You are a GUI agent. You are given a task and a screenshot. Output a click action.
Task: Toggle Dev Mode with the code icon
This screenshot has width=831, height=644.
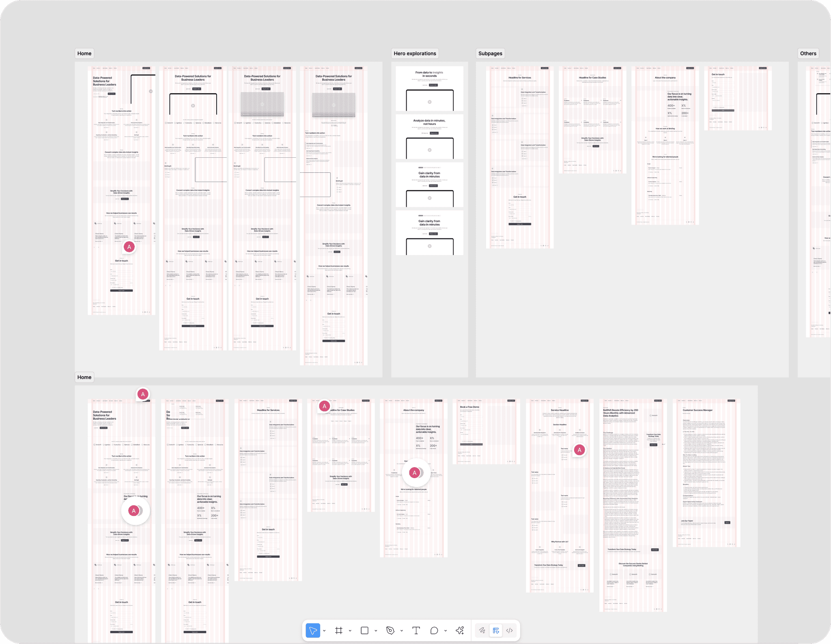510,630
